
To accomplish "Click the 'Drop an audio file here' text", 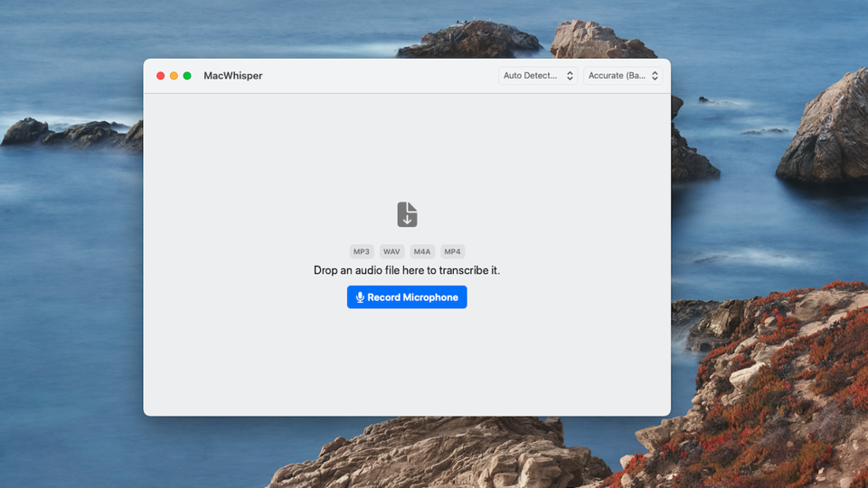I will pos(407,270).
